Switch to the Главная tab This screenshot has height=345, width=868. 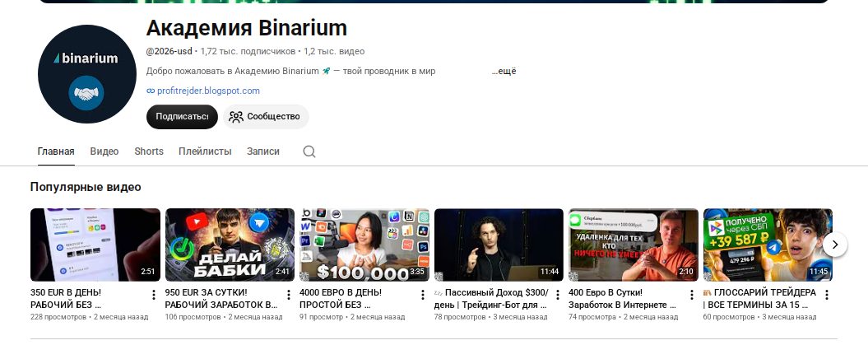tap(56, 152)
